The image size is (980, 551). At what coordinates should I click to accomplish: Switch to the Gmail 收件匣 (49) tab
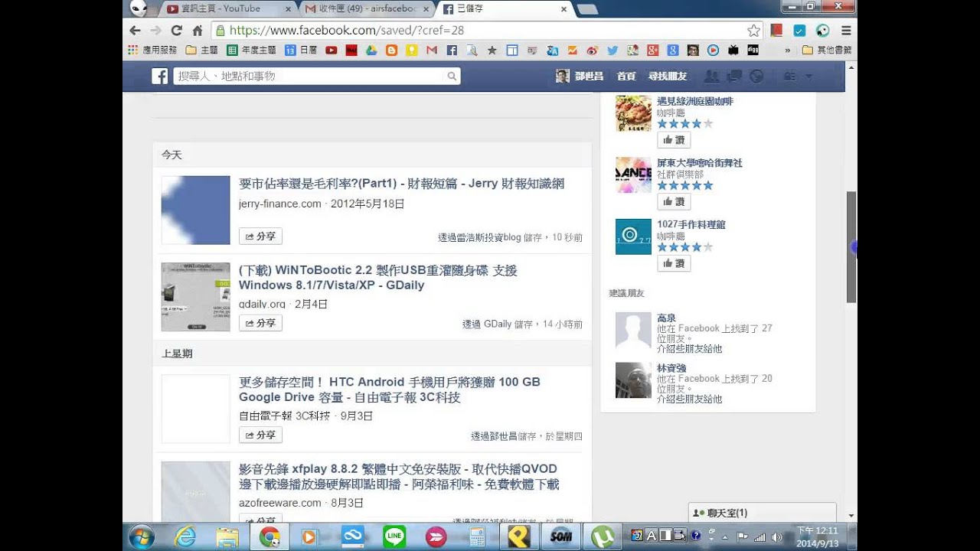[367, 9]
